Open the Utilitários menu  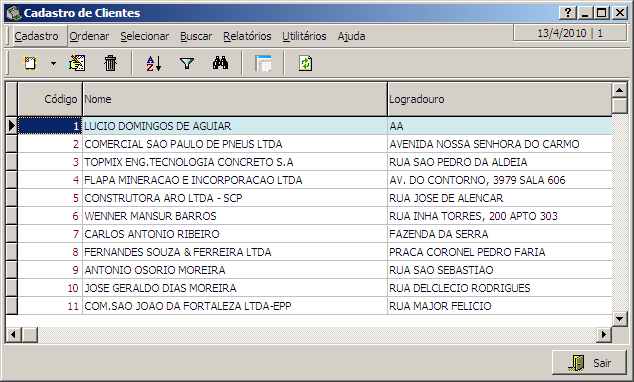pos(304,36)
